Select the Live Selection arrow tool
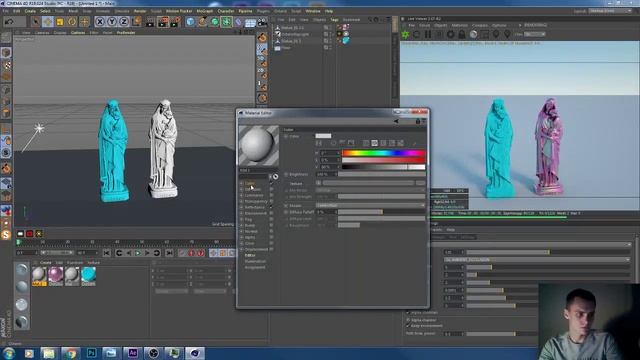This screenshot has height=360, width=640. pyautogui.click(x=36, y=21)
